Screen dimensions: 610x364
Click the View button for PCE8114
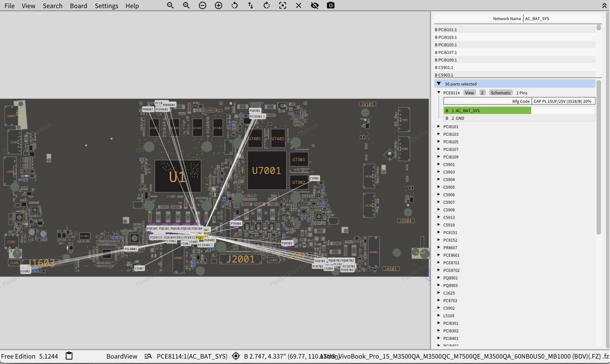(469, 93)
